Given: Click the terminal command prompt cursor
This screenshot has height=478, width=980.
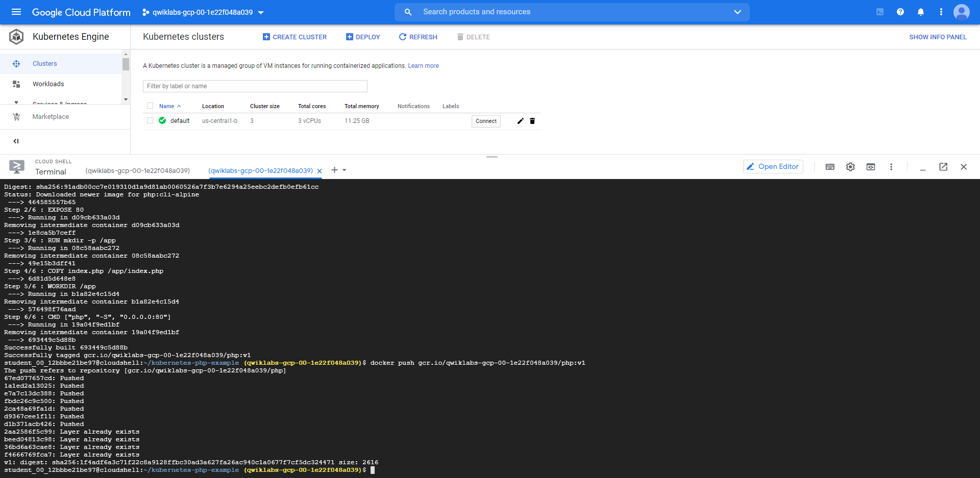Looking at the screenshot, I should pos(373,470).
